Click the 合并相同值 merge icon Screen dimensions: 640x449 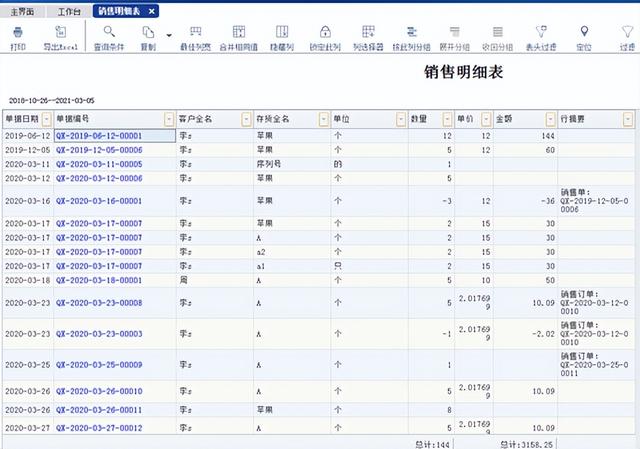point(238,33)
